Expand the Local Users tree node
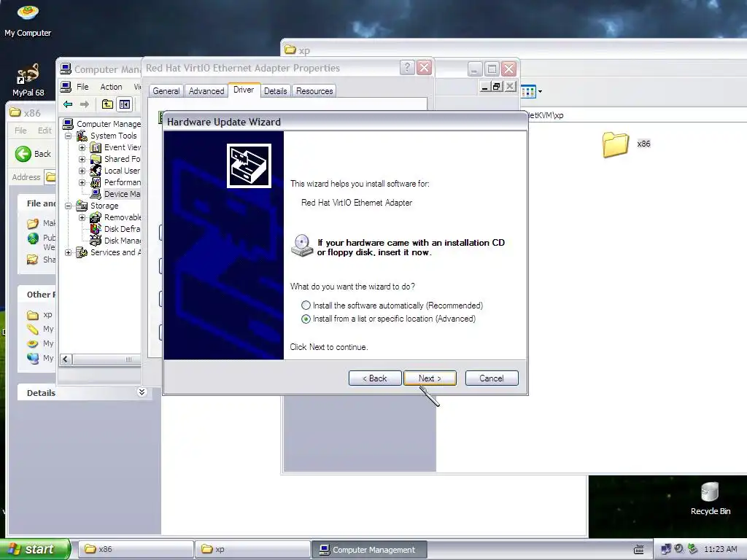 (82, 171)
